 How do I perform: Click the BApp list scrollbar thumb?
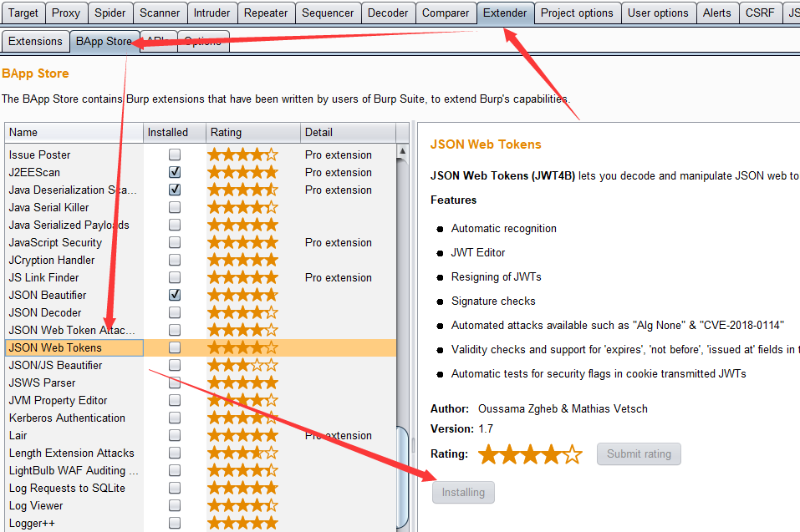point(403,478)
